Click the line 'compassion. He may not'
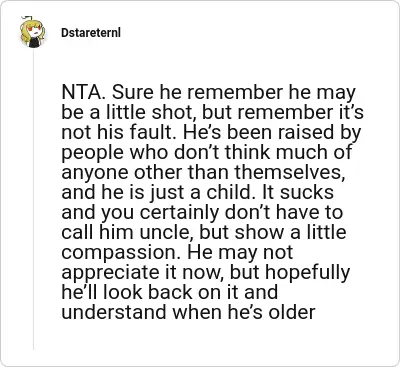 177,253
